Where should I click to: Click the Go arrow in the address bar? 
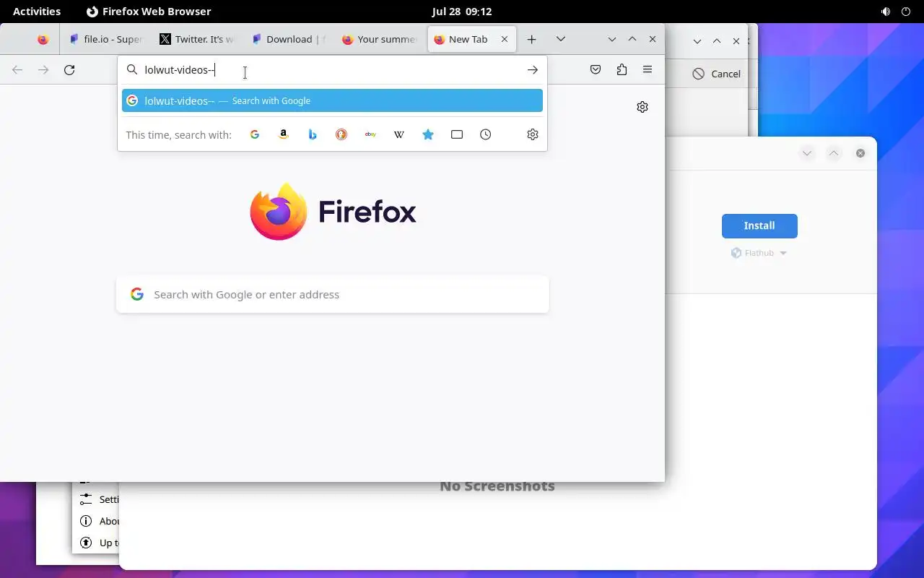click(x=533, y=70)
